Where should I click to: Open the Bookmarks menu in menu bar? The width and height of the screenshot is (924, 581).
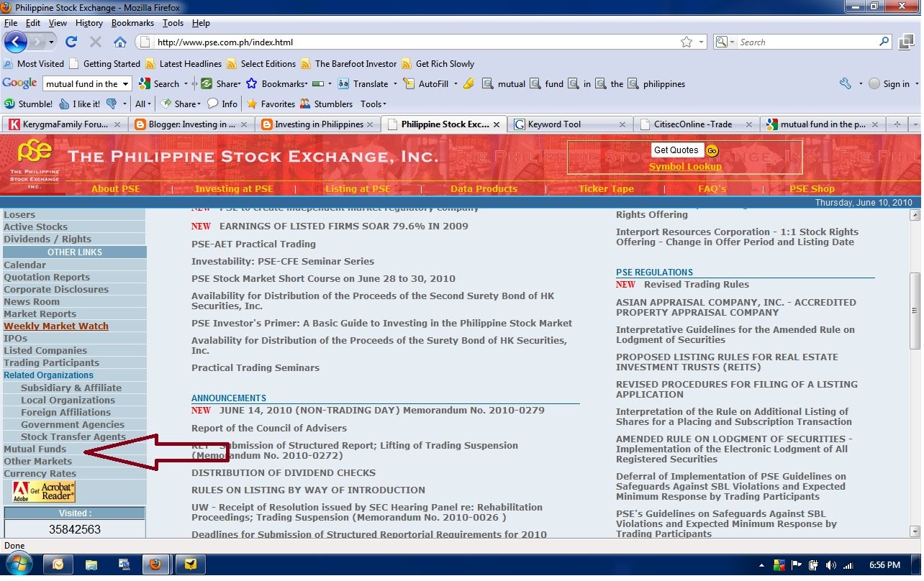click(132, 23)
